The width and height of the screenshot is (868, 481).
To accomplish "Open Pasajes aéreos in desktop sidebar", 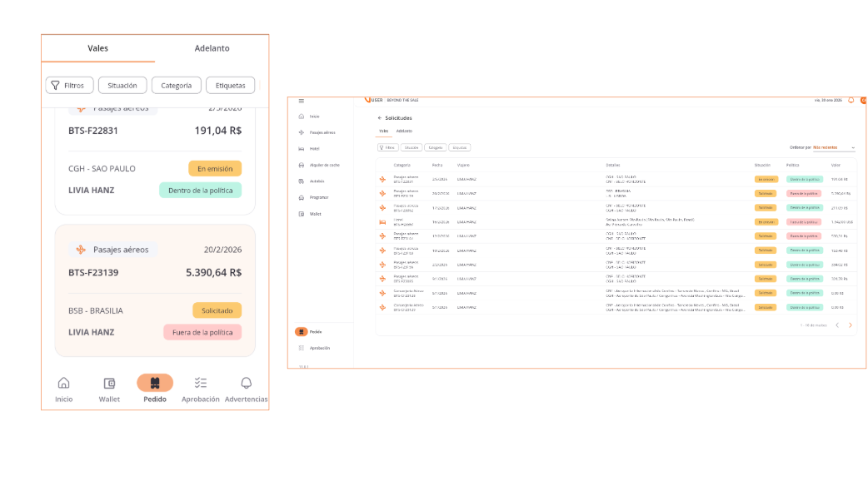I will pos(322,132).
